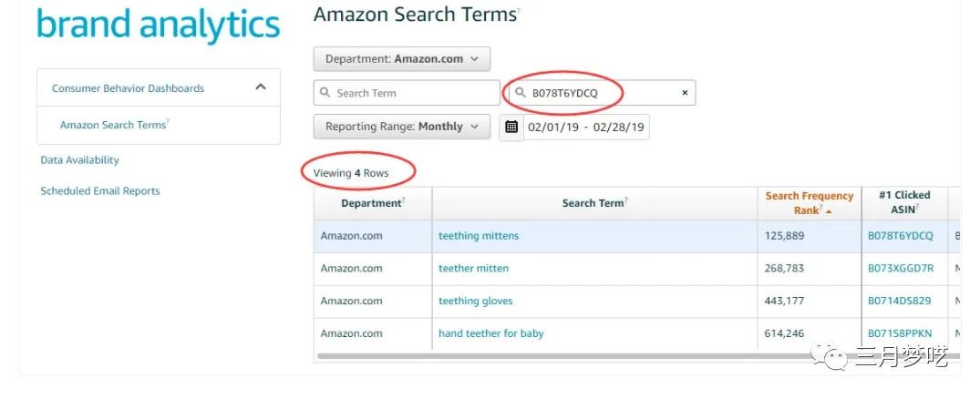The image size is (980, 399).
Task: Open Amazon Search Terms in sidebar
Action: coord(113,125)
